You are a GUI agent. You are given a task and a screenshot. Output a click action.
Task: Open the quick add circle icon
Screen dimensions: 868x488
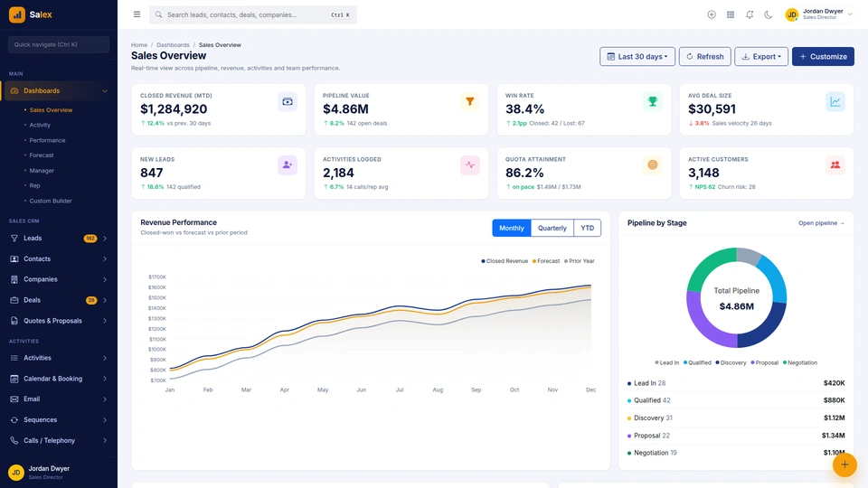pyautogui.click(x=712, y=15)
